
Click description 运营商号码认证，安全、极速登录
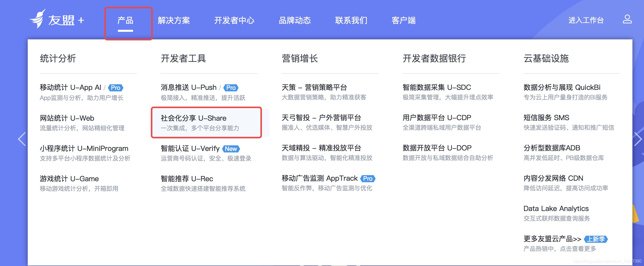206,158
